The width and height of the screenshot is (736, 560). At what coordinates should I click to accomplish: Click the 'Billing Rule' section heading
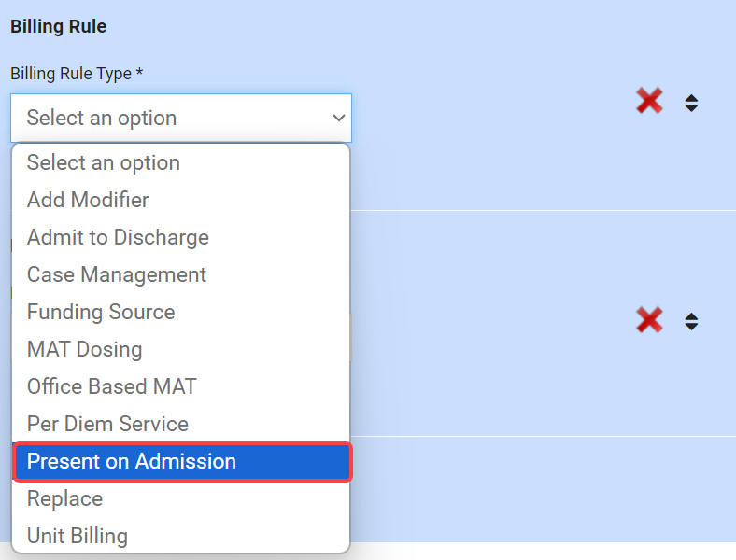[58, 26]
